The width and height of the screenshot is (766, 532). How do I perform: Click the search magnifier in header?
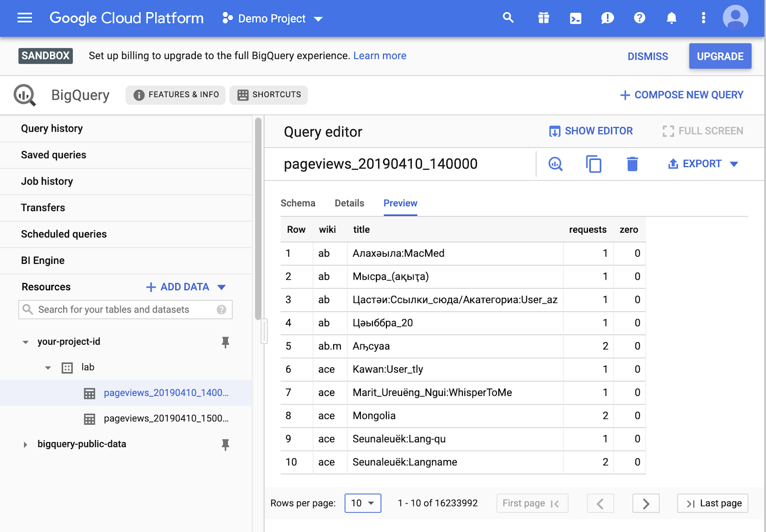508,18
